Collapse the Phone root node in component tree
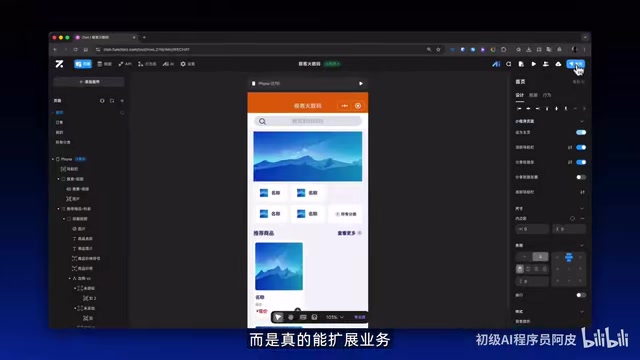Screen dimensions: 640x360 pos(53,159)
